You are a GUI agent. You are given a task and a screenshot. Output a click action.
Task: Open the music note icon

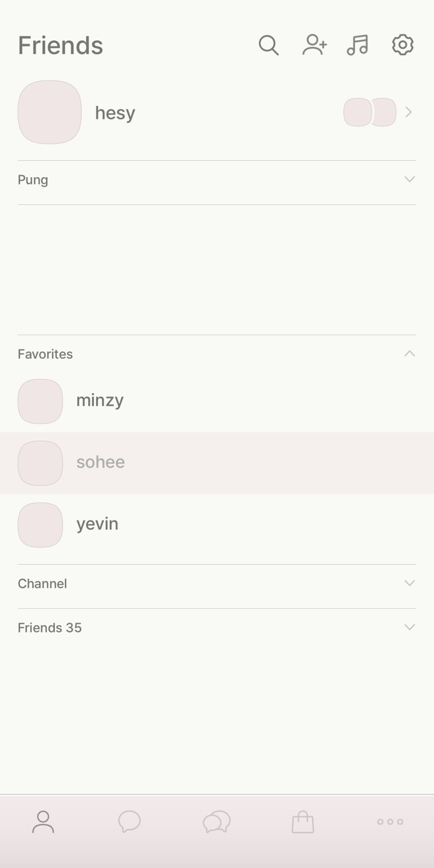[x=358, y=45]
